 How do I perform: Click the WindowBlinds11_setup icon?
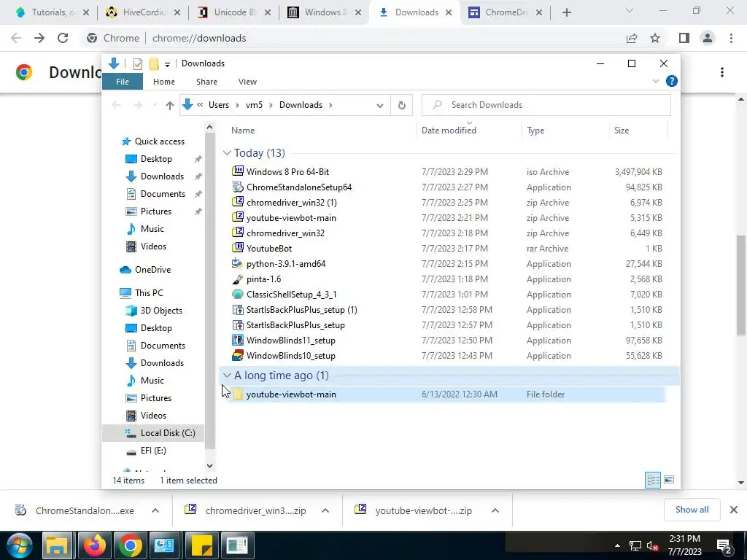237,340
